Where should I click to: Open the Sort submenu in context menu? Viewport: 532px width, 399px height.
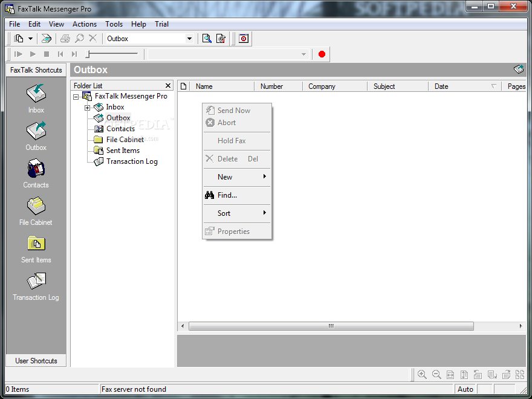(237, 213)
